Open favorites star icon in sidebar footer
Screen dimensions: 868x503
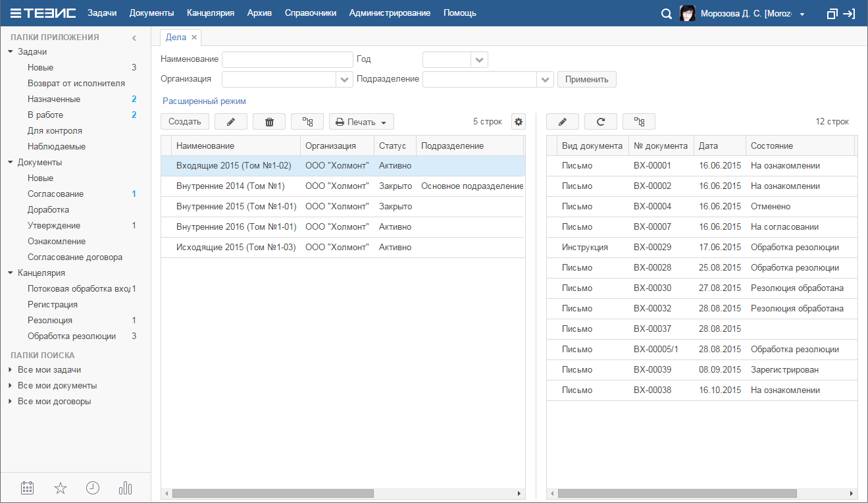point(61,488)
